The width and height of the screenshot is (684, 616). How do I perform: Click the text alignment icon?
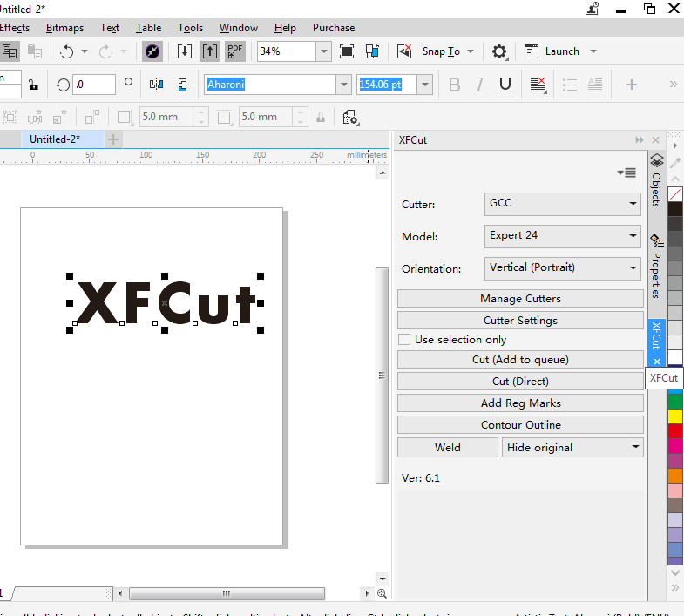[538, 85]
